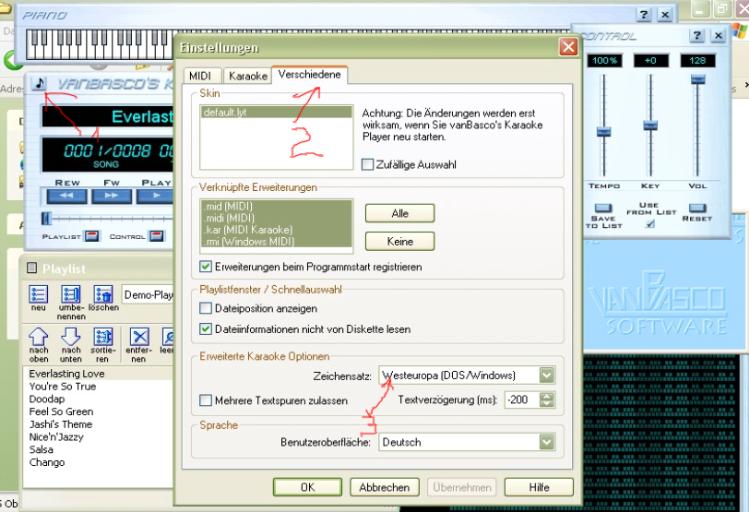The image size is (749, 512).
Task: Select 'Everlasting Love' in the playlist
Action: (x=66, y=373)
